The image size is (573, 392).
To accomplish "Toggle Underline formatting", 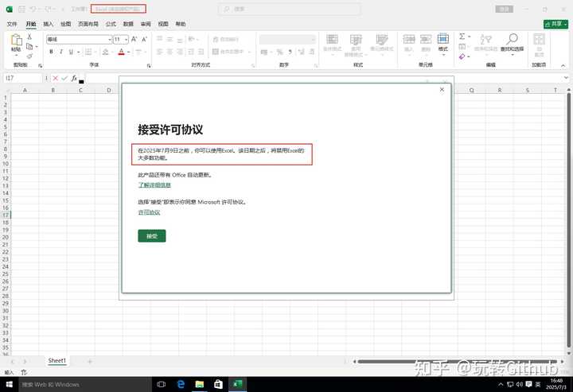I will pyautogui.click(x=71, y=52).
